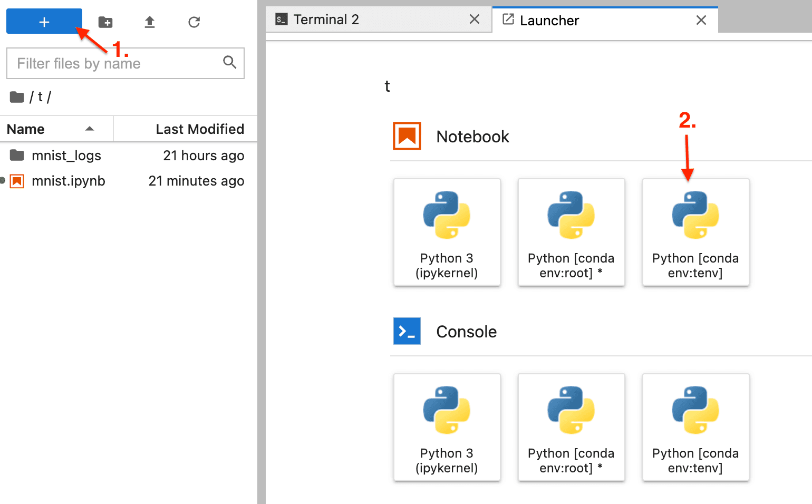Refresh the file list

(x=194, y=22)
